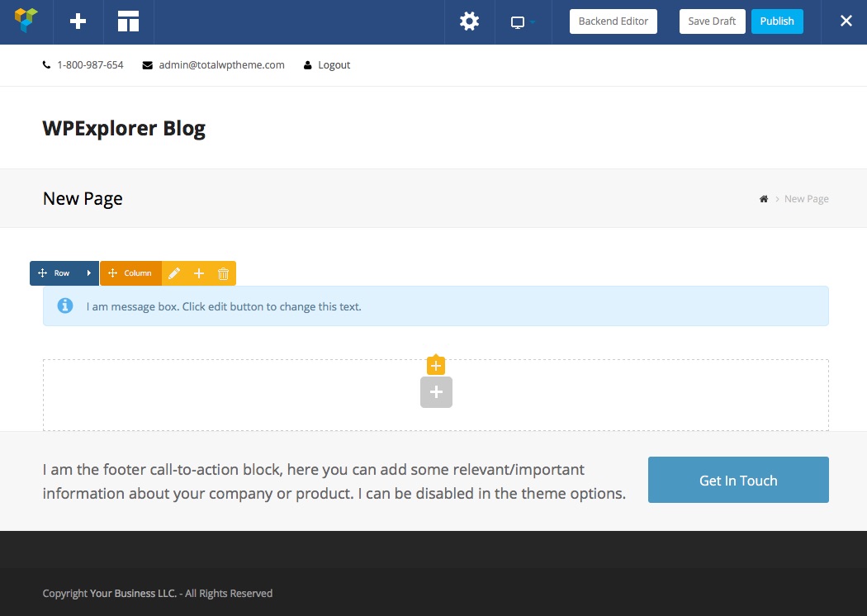
Task: Add a new element from the top bar
Action: (x=78, y=21)
